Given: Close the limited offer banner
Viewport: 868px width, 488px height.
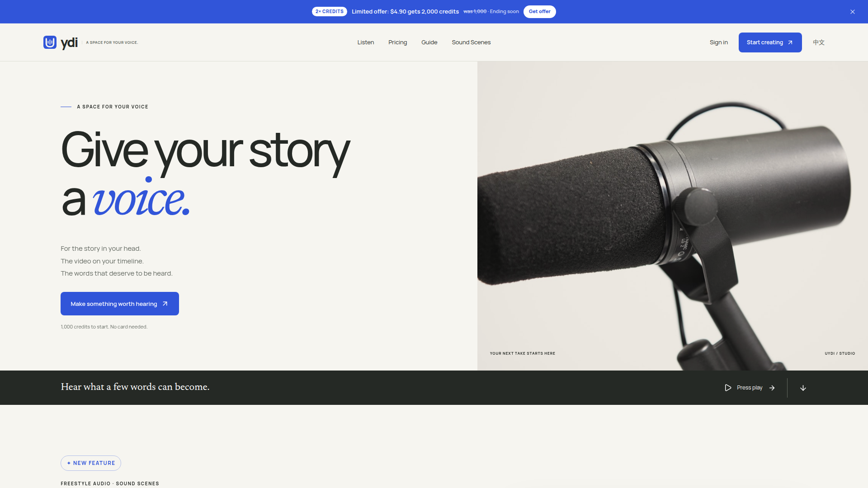Looking at the screenshot, I should [852, 12].
